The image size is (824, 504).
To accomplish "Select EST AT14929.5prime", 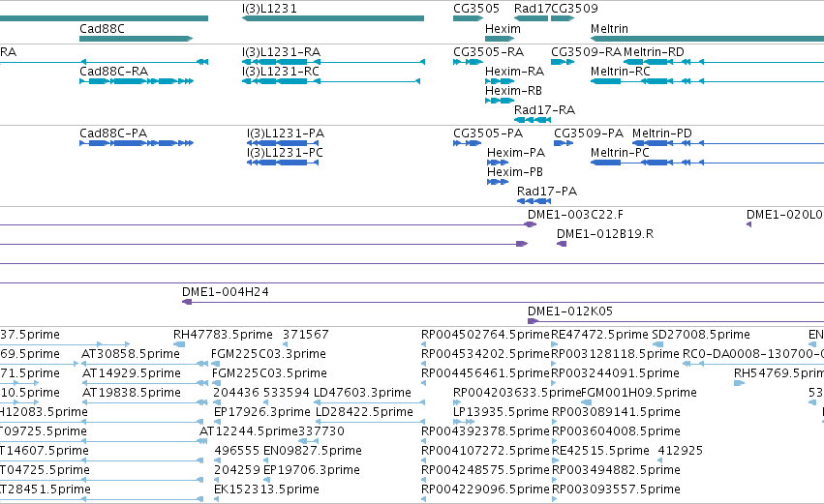I will [x=144, y=383].
